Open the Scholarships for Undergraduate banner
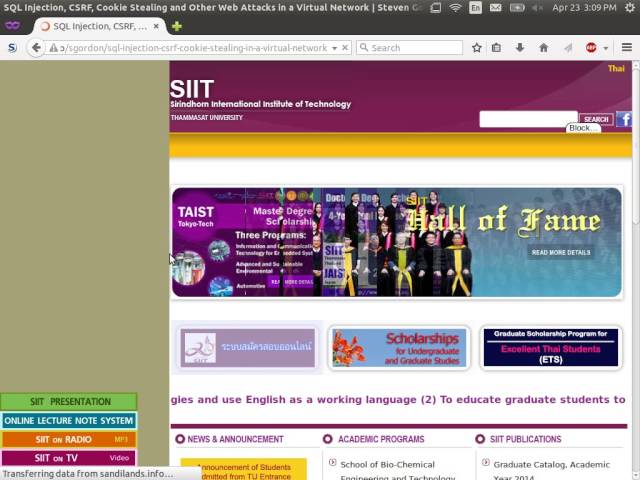Viewport: 640px width, 480px height. pos(399,348)
